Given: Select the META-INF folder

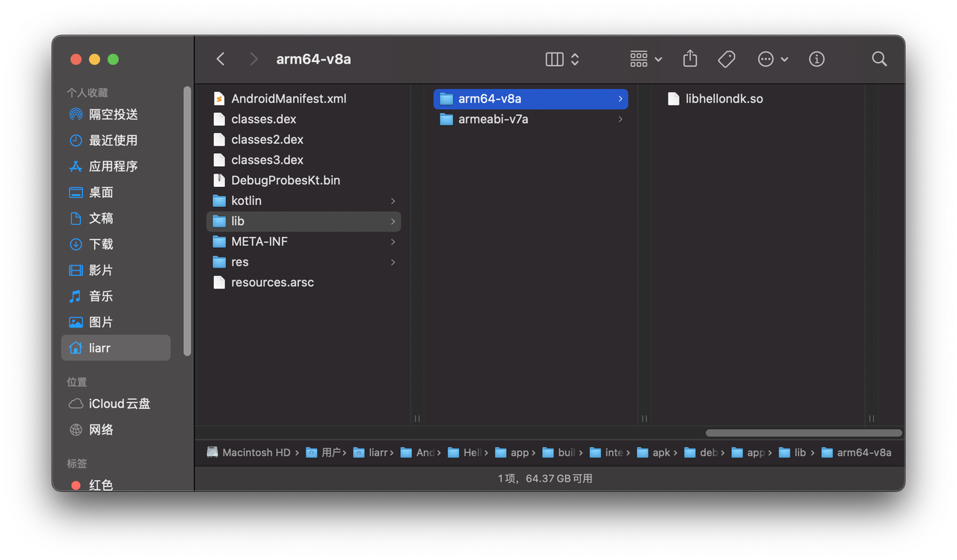Looking at the screenshot, I should tap(304, 241).
